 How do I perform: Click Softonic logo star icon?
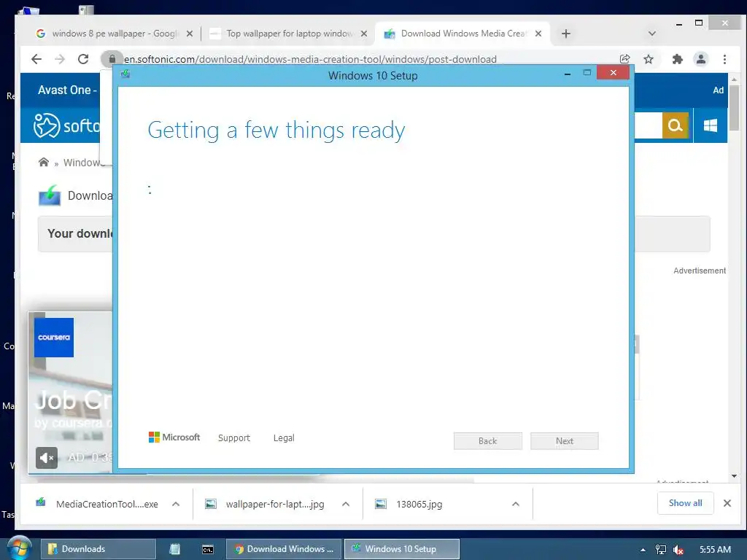(47, 125)
